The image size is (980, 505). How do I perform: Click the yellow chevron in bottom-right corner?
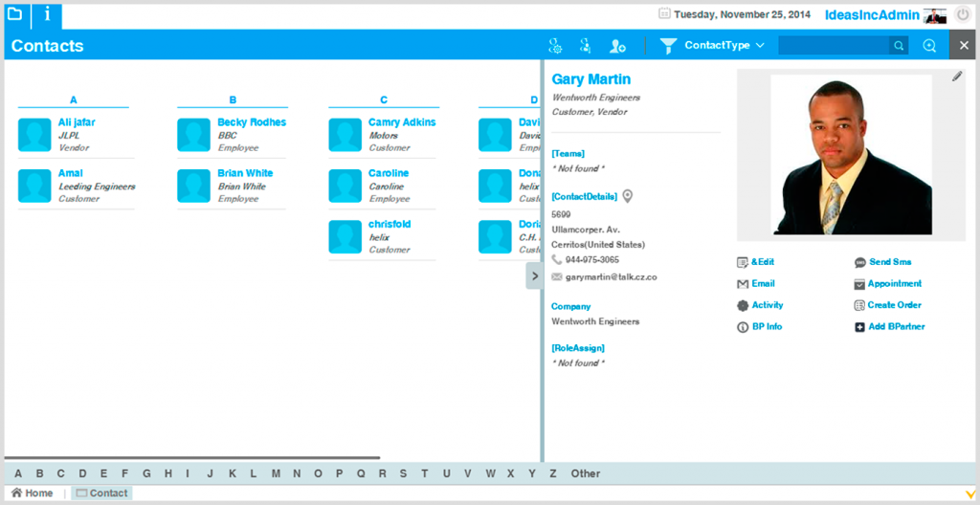coord(970,494)
